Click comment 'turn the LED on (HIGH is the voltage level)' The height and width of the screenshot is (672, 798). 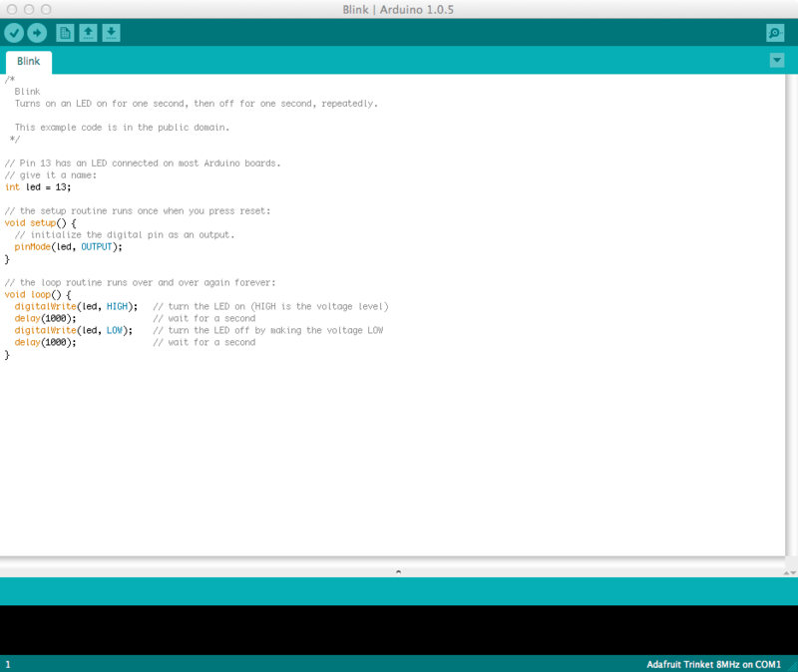(278, 306)
